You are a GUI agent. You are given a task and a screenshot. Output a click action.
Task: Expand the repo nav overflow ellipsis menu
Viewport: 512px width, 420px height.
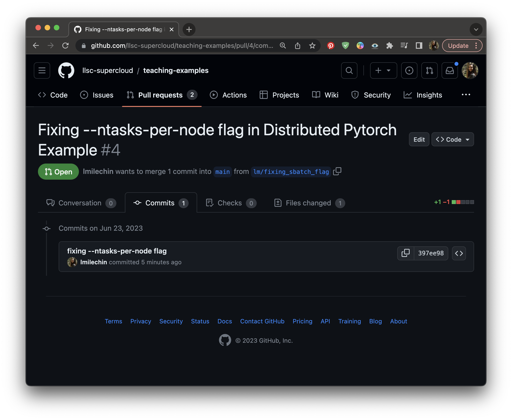click(x=466, y=95)
